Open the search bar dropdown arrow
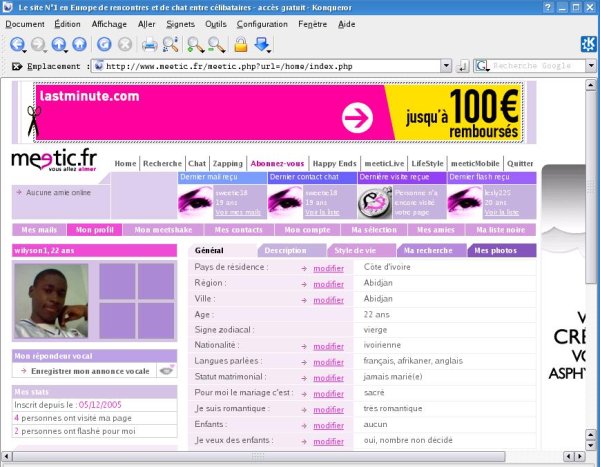 591,66
